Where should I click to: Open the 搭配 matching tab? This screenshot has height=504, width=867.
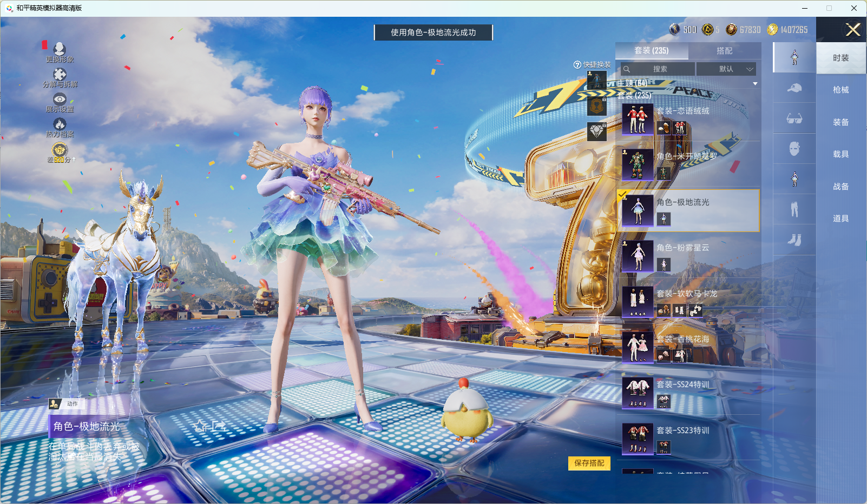pyautogui.click(x=725, y=51)
